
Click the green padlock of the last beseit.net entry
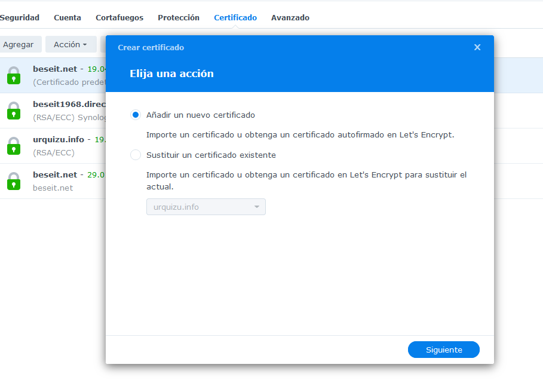[14, 181]
